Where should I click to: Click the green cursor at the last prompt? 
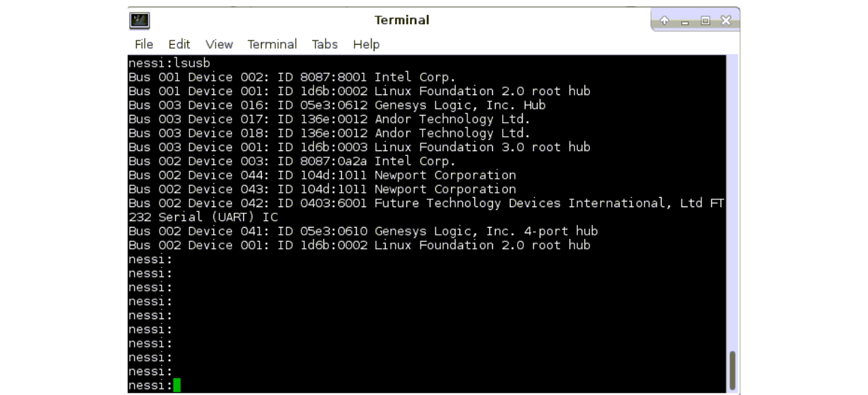pos(177,385)
